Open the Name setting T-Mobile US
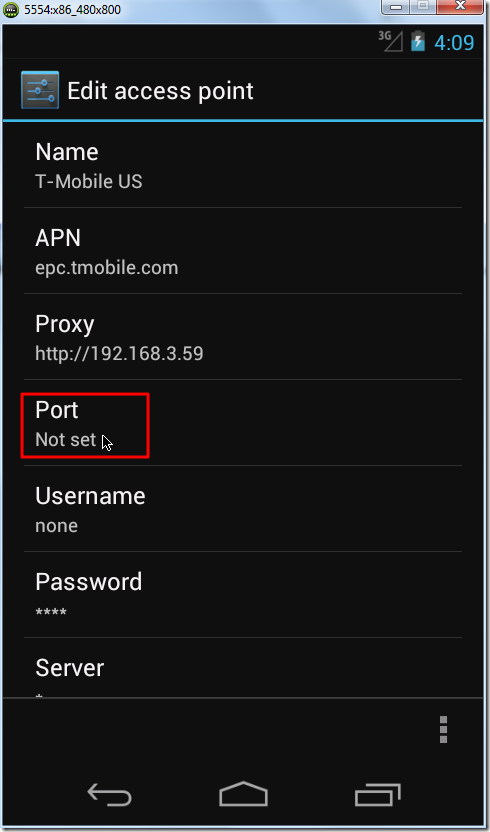490x832 pixels. tap(243, 166)
